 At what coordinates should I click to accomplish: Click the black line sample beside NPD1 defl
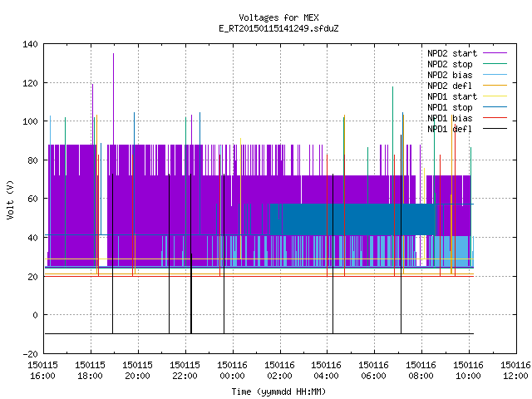click(495, 129)
